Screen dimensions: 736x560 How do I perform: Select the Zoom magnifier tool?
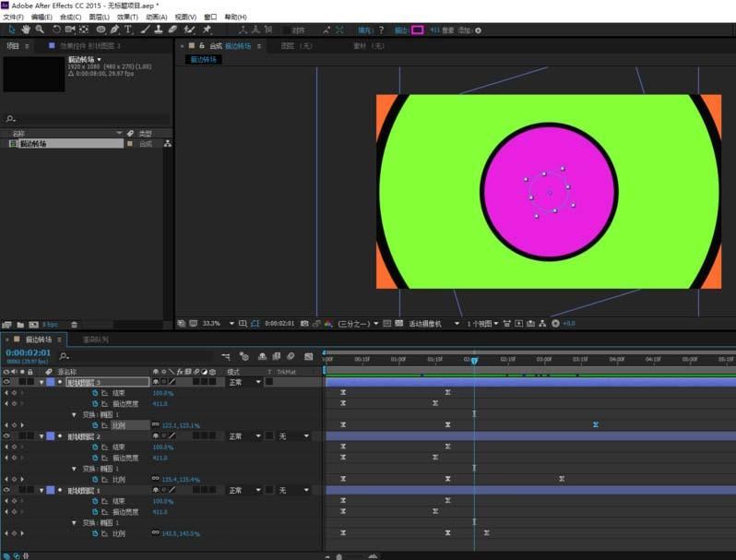(x=40, y=30)
